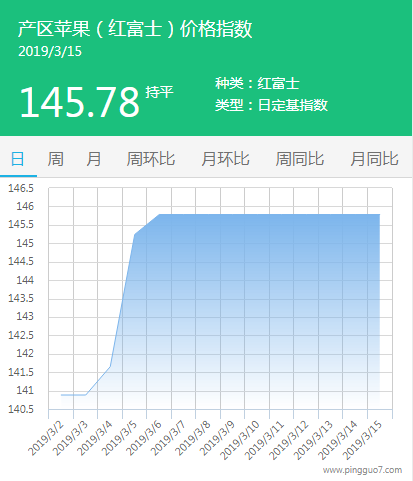Switch to the 周环比 tab
413x481 pixels.
tap(151, 159)
